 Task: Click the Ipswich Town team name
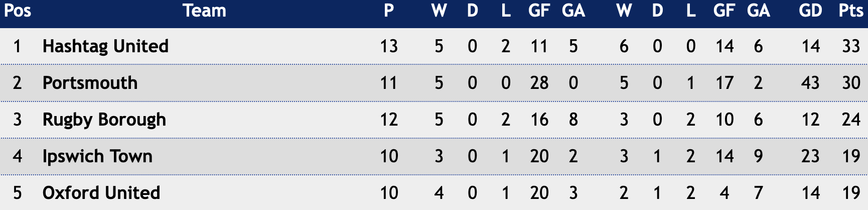[97, 157]
